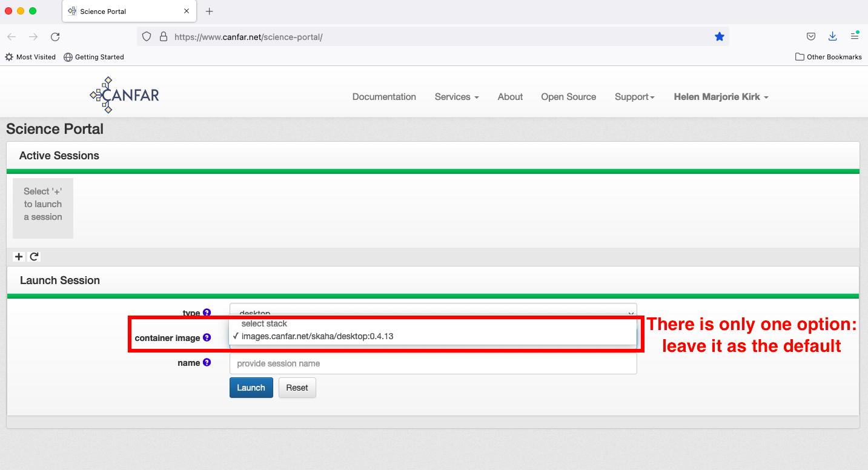868x470 pixels.
Task: Click the help icon next to name
Action: point(207,362)
